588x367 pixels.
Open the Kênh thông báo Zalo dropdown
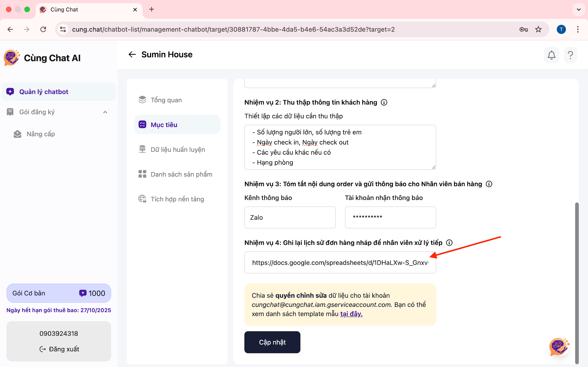point(290,218)
